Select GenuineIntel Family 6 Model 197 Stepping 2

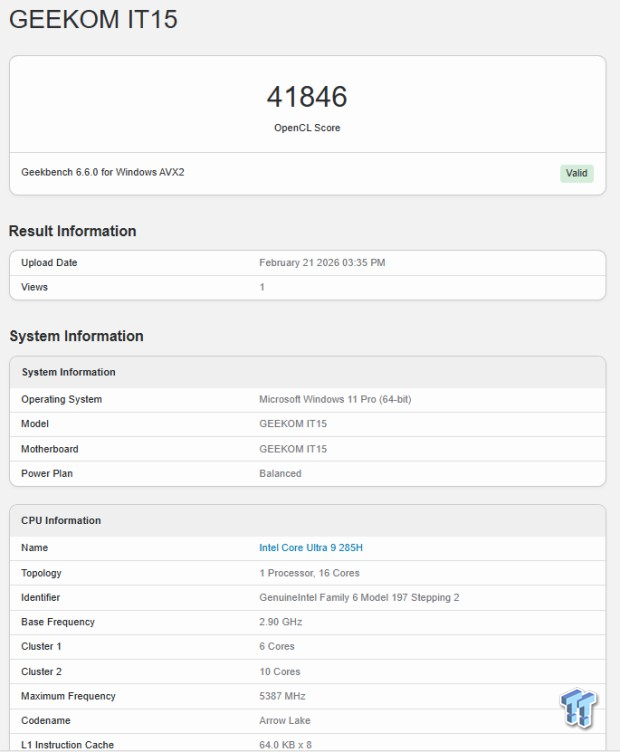point(359,598)
